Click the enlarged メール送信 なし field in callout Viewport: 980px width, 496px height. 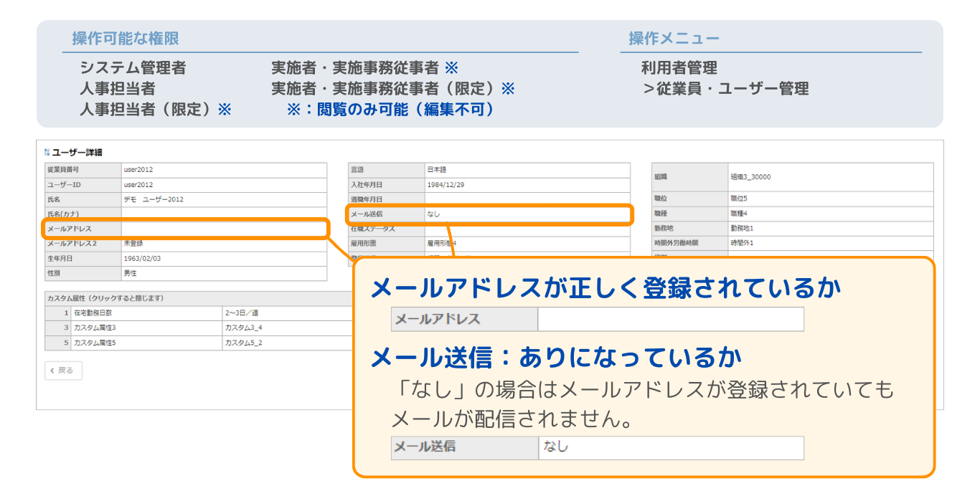pyautogui.click(x=670, y=447)
